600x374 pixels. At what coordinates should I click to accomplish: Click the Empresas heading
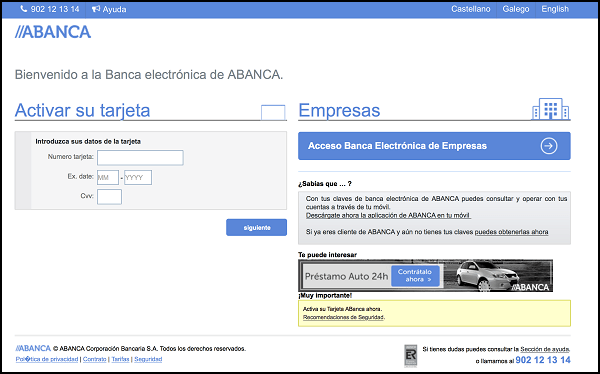[339, 110]
